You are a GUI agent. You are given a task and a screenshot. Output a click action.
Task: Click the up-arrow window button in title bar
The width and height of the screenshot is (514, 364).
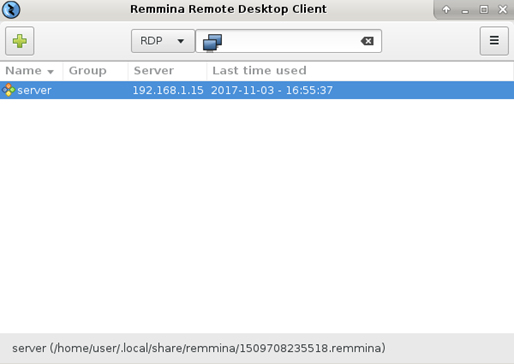click(x=446, y=9)
